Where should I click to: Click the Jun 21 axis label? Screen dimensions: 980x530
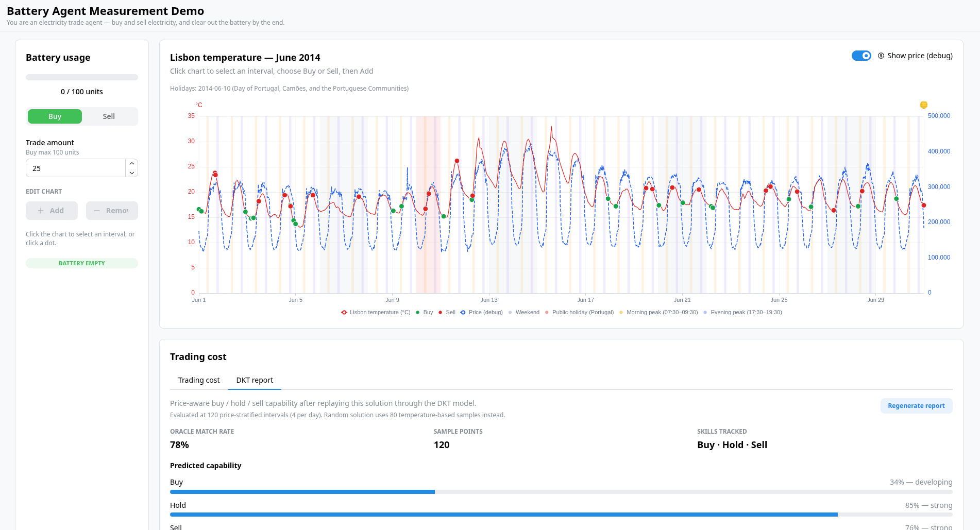[x=682, y=300]
